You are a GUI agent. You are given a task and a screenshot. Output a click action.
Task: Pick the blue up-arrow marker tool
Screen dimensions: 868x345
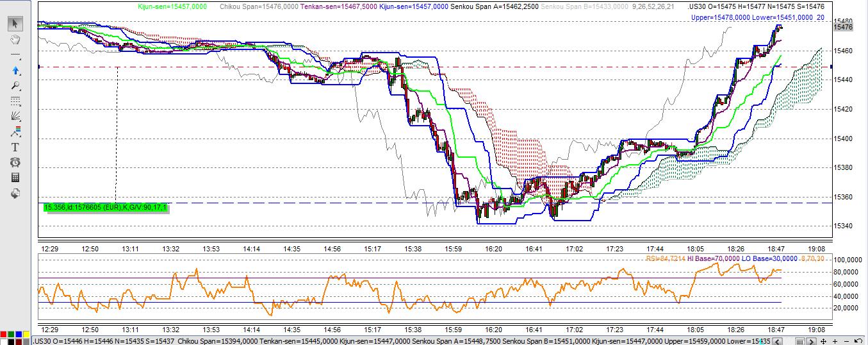[15, 71]
